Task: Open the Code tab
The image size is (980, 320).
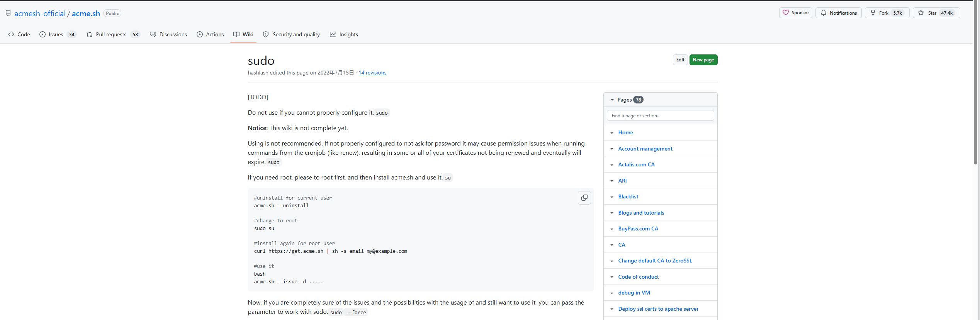Action: 19,34
